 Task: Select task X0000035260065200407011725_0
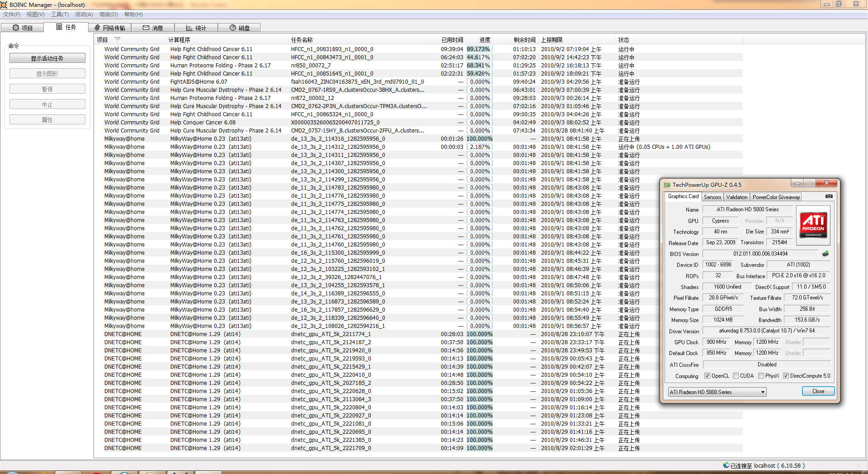coord(335,123)
